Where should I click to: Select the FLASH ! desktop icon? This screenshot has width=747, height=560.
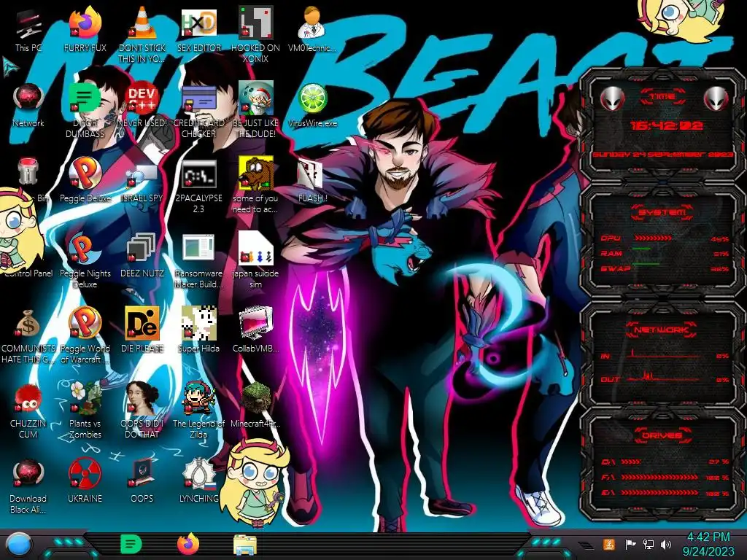[x=312, y=180]
